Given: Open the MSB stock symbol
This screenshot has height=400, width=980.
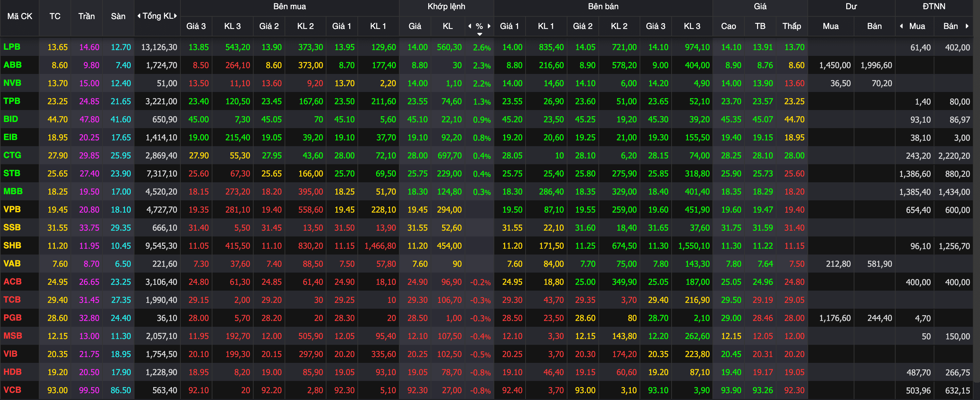Looking at the screenshot, I should tap(13, 336).
